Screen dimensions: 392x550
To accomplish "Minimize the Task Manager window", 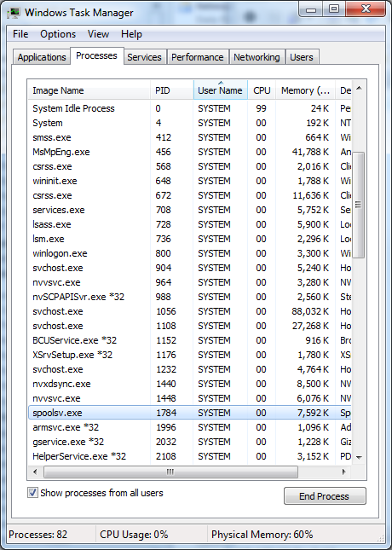I will coord(311,10).
